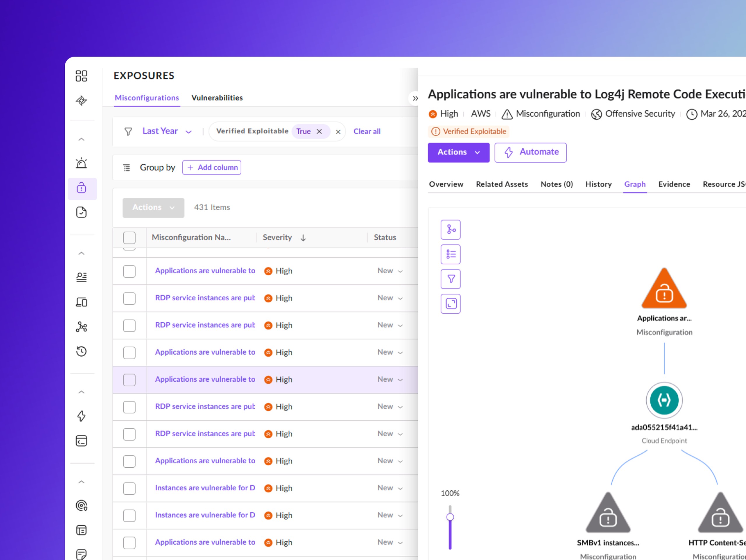Screen dimensions: 746x560
Task: Check the first Instances are vulnerable row
Action: click(x=129, y=488)
